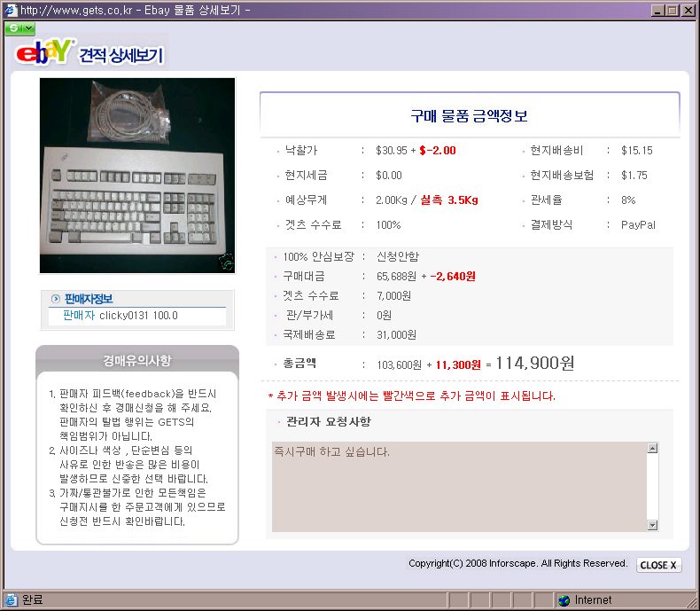Click the 구매 물품 금액정보 header
Screen dimensions: 700x611
(470, 115)
